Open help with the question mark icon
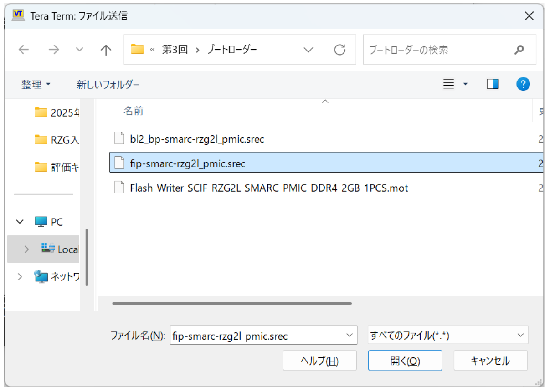The image size is (550, 392). tap(523, 84)
